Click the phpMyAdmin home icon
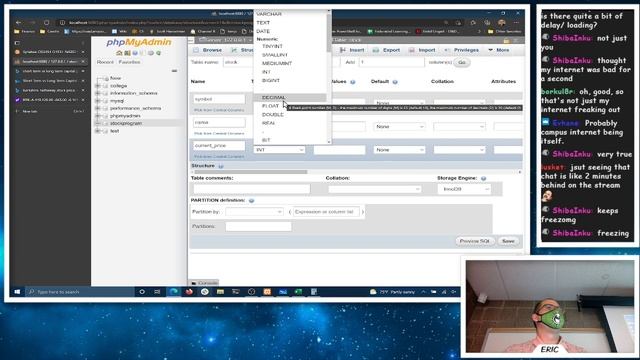Image resolution: width=640 pixels, height=360 pixels. pos(119,53)
